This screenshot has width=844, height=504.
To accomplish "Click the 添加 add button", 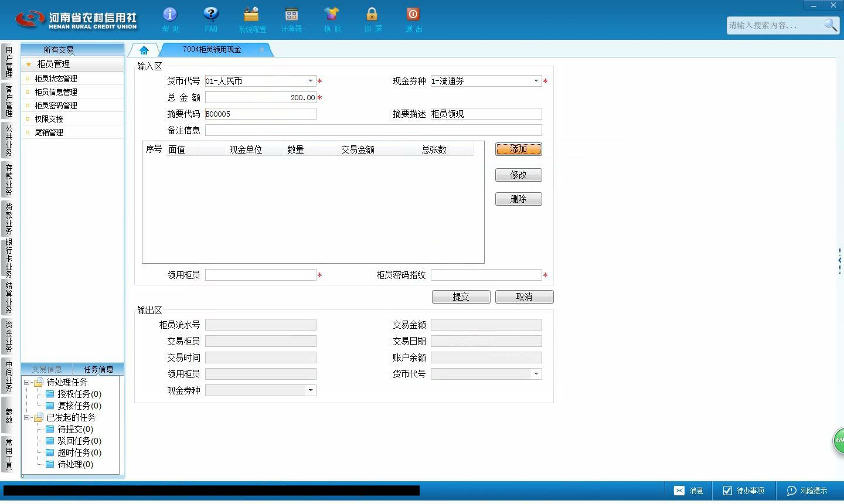I will (x=519, y=149).
